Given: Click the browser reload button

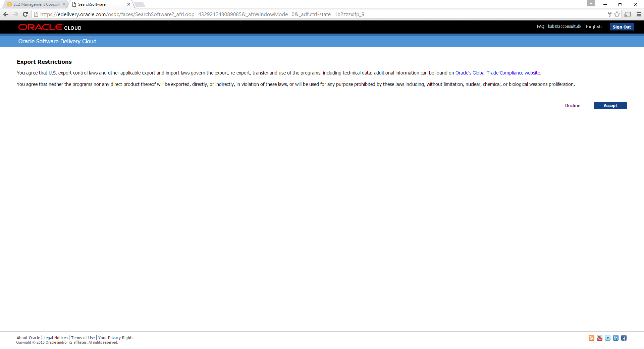Looking at the screenshot, I should pyautogui.click(x=25, y=14).
